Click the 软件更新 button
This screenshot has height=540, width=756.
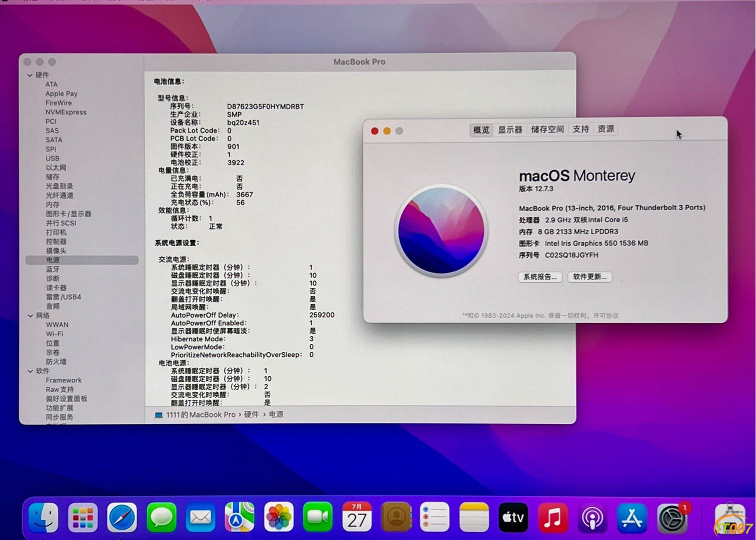coord(590,277)
